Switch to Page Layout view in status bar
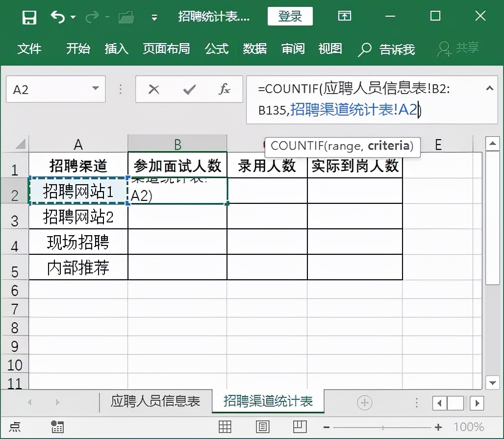The image size is (504, 439). tap(262, 427)
